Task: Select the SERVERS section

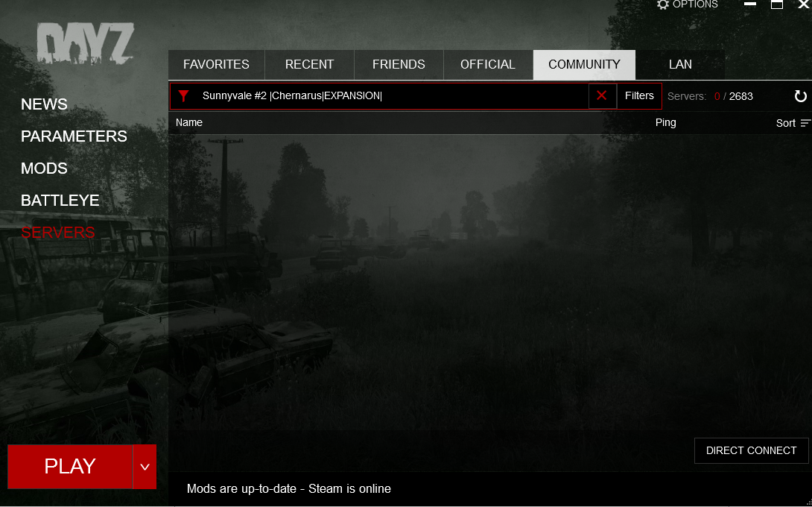Action: coord(58,232)
